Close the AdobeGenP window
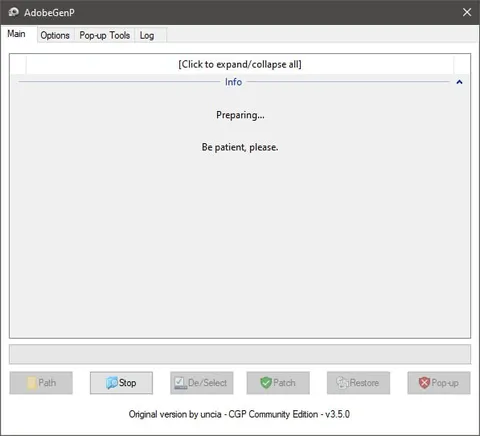This screenshot has height=436, width=480. click(x=467, y=12)
